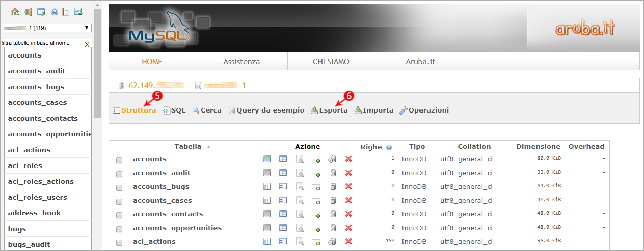
Task: Switch to the Cerca tab
Action: pyautogui.click(x=207, y=110)
